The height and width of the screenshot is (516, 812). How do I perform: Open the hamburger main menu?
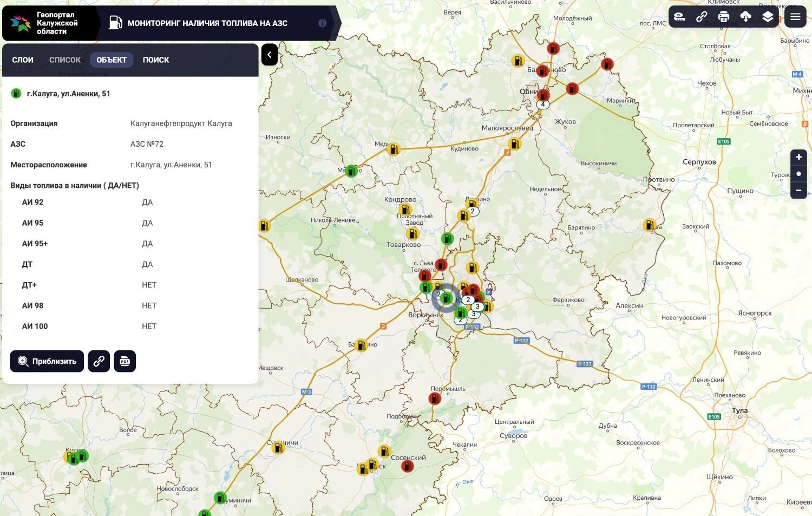(795, 17)
